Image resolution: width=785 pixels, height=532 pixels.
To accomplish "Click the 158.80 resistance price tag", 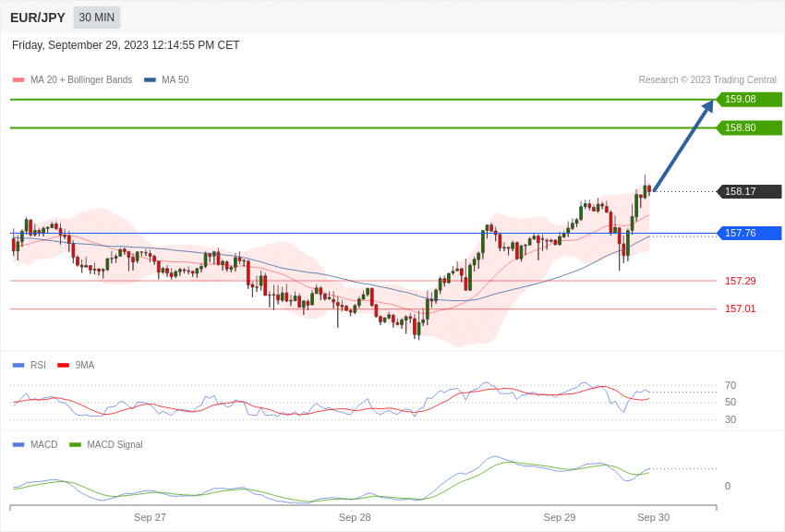I will point(750,127).
